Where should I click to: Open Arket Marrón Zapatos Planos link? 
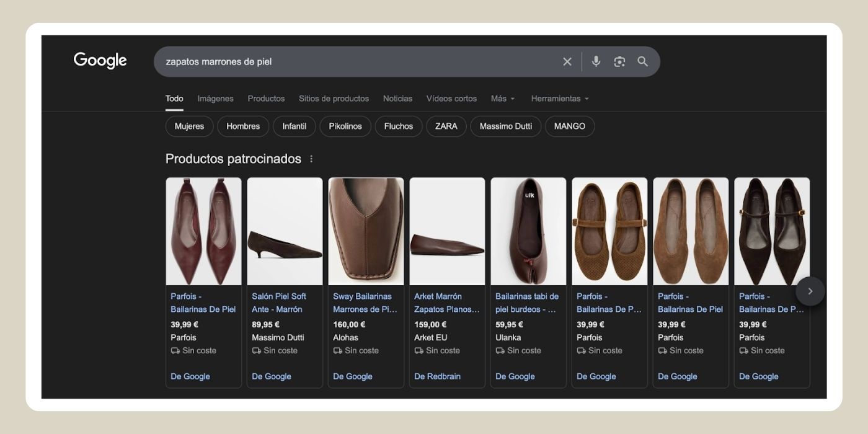pos(447,303)
